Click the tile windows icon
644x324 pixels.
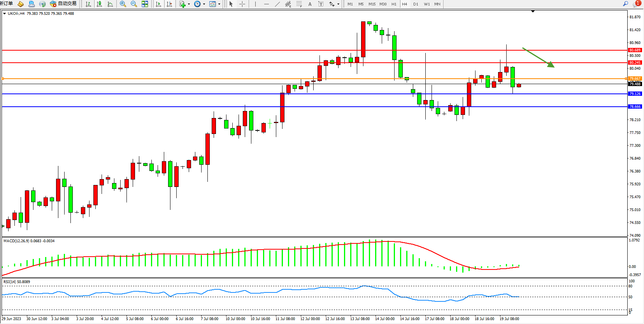tap(145, 4)
